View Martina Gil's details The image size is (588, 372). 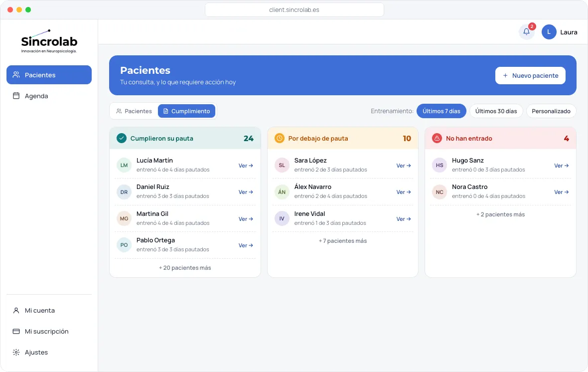[x=246, y=219]
